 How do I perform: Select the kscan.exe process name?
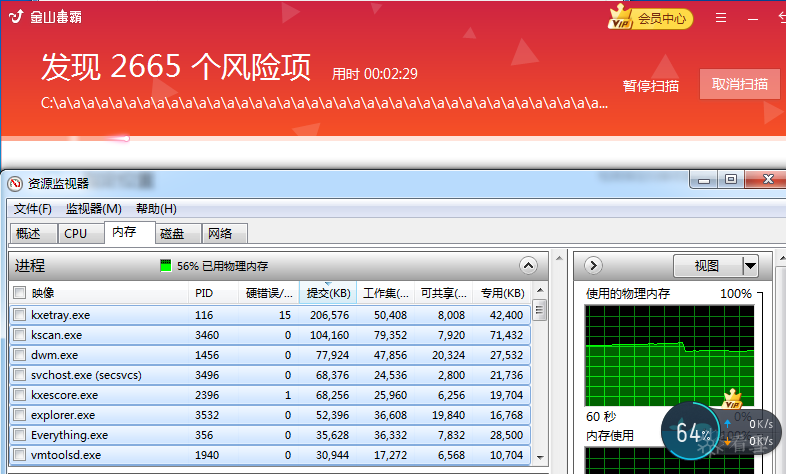[x=56, y=335]
